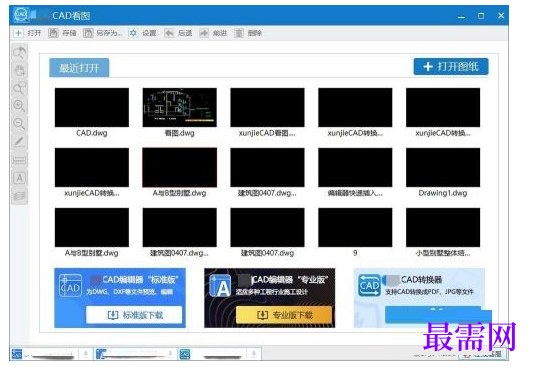
Task: Select the line drawing tool in sidebar
Action: pos(19,142)
